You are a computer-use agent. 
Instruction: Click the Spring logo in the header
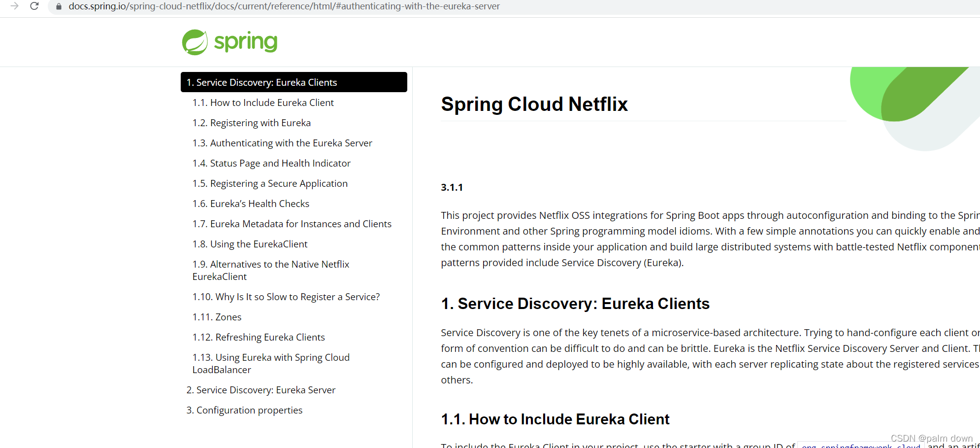coord(230,42)
